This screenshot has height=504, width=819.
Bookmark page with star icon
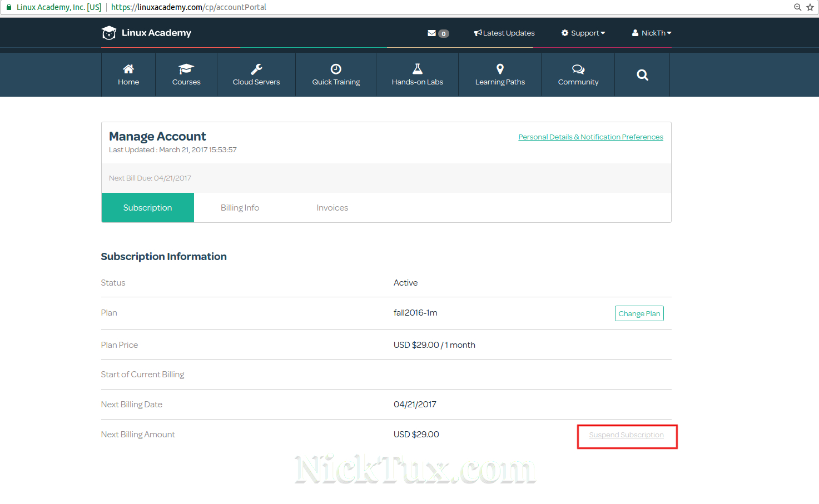(810, 7)
